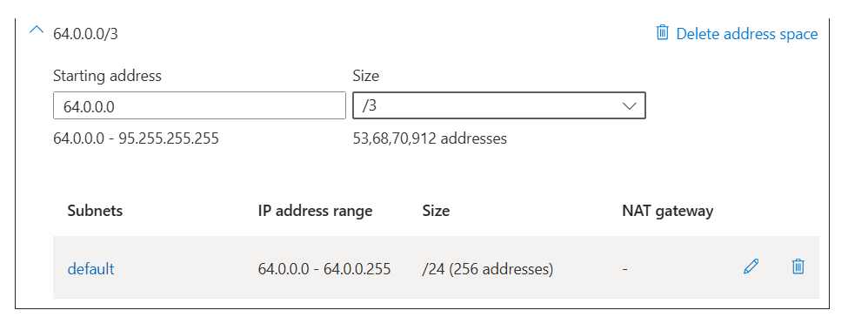Select the 64.0.0.0 - 64.0.0.255 range cell
Screen dimensions: 868x317
(x=324, y=269)
